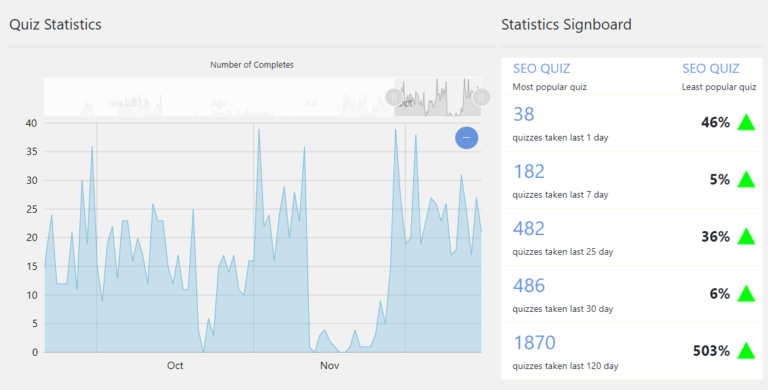768x390 pixels.
Task: Click green up arrow beside 36%
Action: point(746,237)
